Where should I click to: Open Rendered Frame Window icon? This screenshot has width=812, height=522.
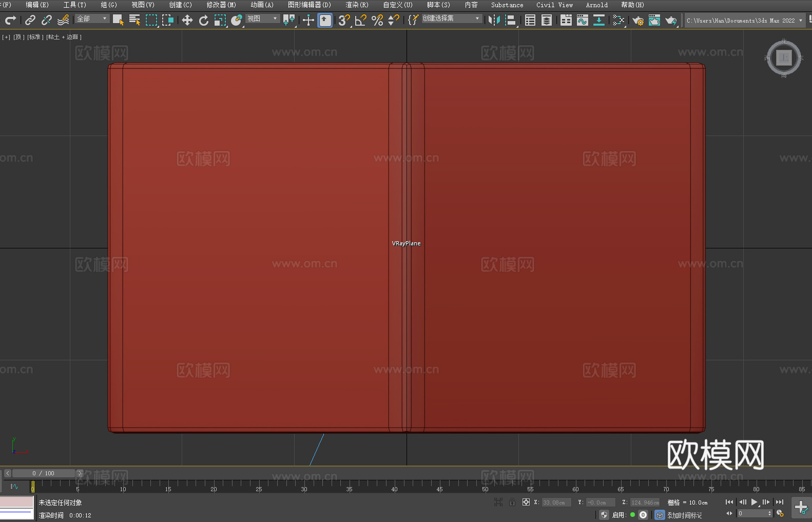point(654,20)
